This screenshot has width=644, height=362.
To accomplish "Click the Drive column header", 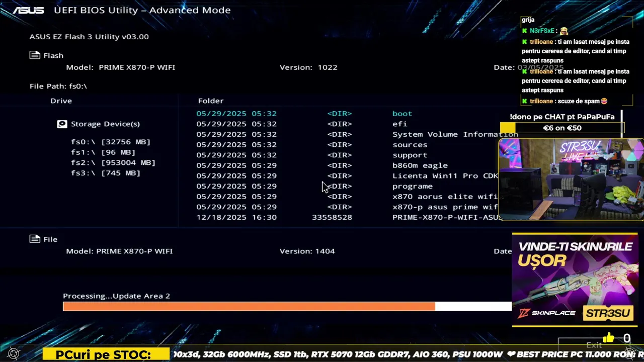I will (61, 101).
